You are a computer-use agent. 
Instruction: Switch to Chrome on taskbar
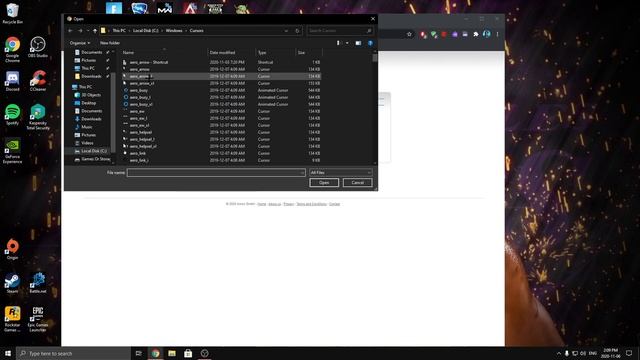click(155, 353)
